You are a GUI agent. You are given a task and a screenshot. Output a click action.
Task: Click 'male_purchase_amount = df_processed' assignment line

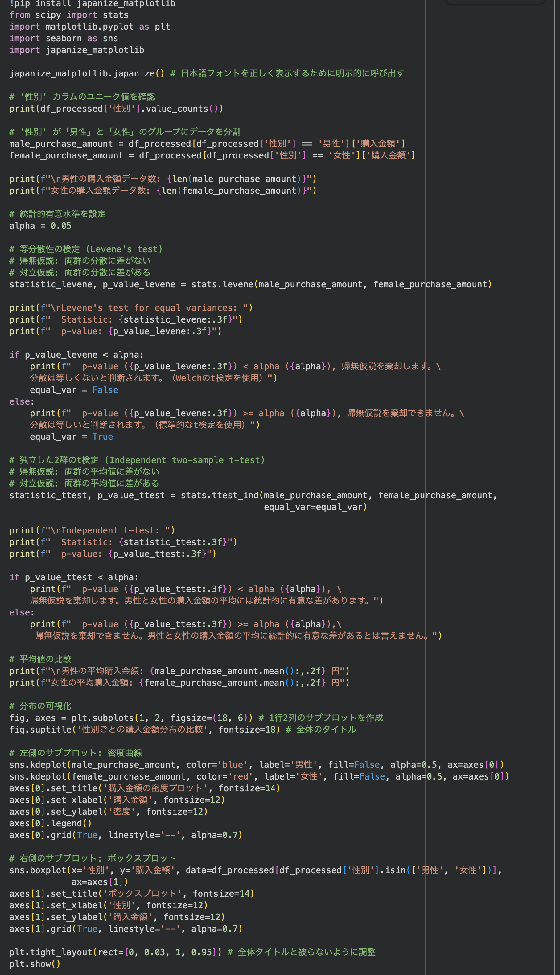pyautogui.click(x=207, y=144)
